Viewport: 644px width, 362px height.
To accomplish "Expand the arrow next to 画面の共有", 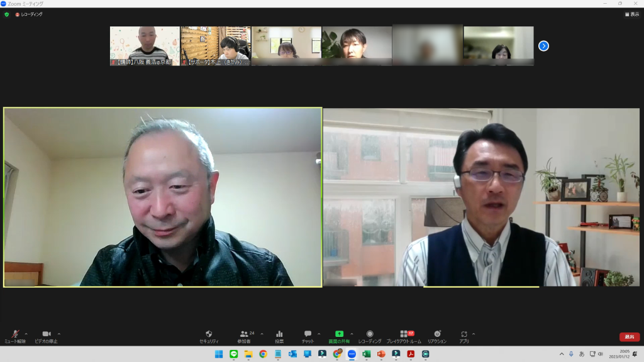I will 352,334.
